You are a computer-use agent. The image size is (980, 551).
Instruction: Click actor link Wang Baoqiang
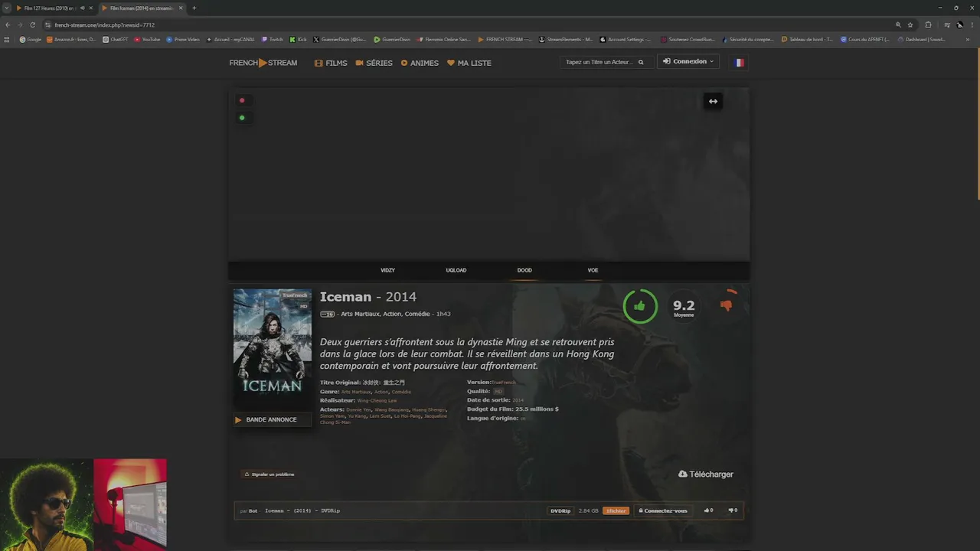tap(391, 409)
